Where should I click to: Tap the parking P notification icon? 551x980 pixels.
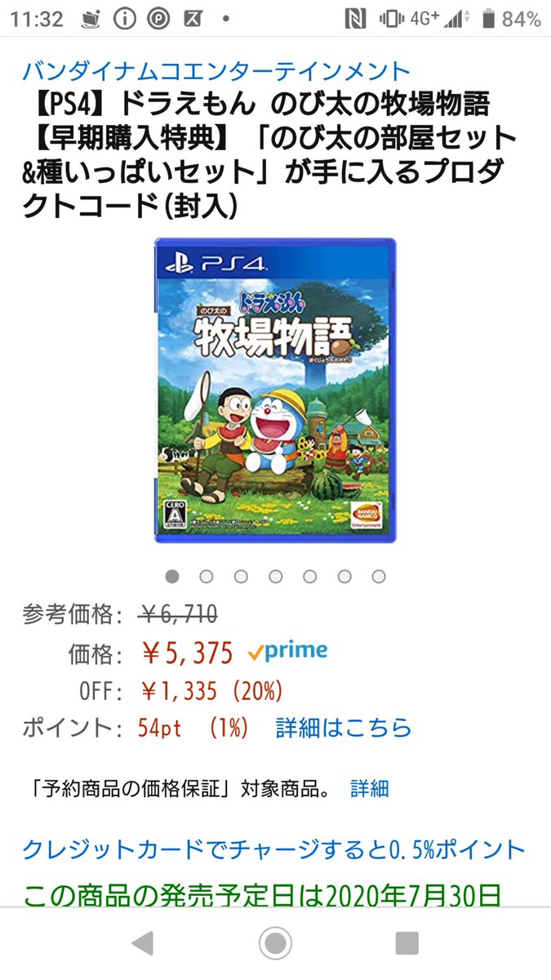pyautogui.click(x=158, y=19)
